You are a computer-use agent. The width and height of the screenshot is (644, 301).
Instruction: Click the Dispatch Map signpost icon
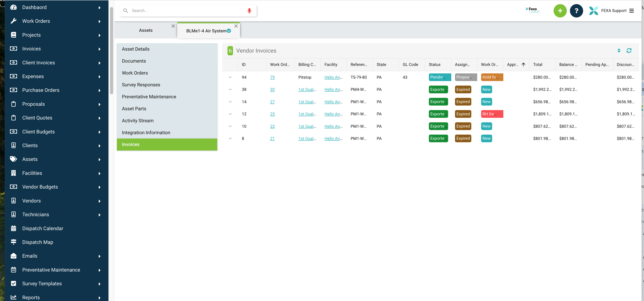pyautogui.click(x=14, y=242)
